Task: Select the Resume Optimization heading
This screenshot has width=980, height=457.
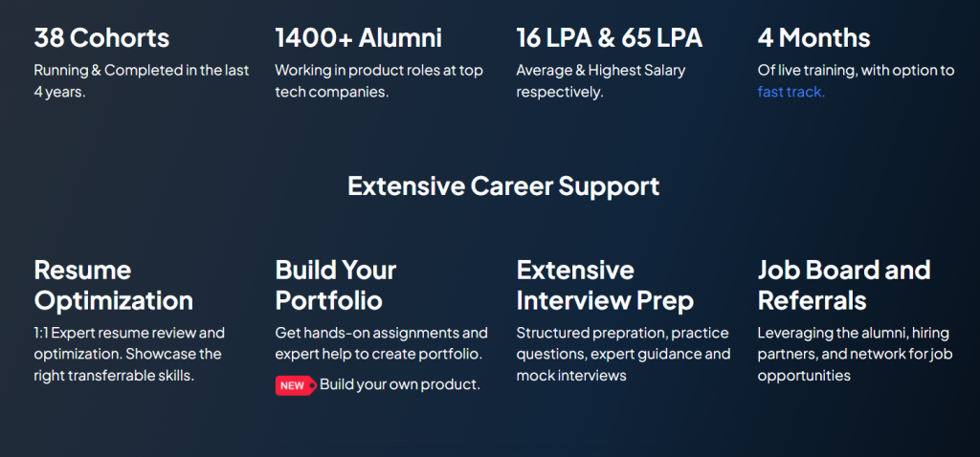Action: pyautogui.click(x=114, y=285)
